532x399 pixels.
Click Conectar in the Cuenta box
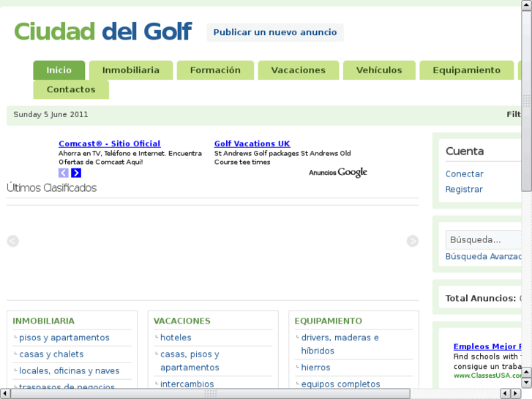(465, 174)
